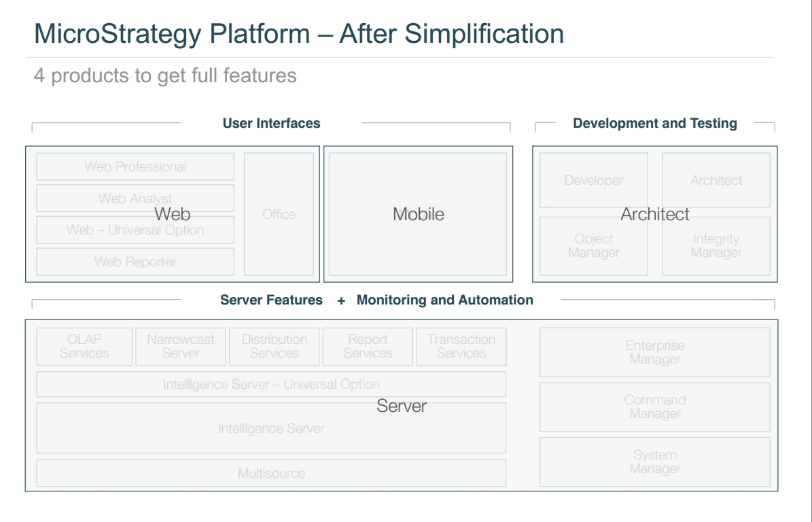Image resolution: width=812 pixels, height=522 pixels.
Task: Click the "Monitoring and Automation" heading
Action: 445,300
